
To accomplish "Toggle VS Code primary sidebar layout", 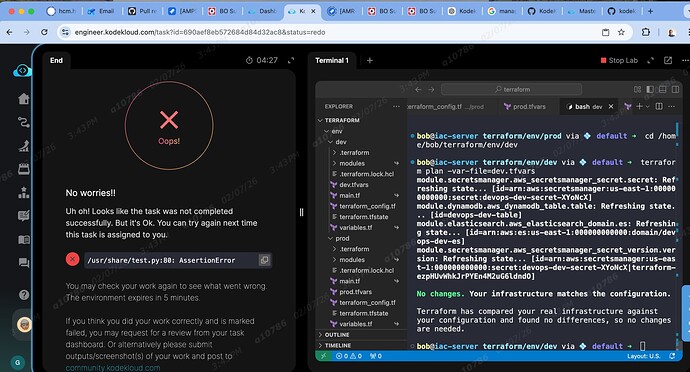I will tap(650, 89).
